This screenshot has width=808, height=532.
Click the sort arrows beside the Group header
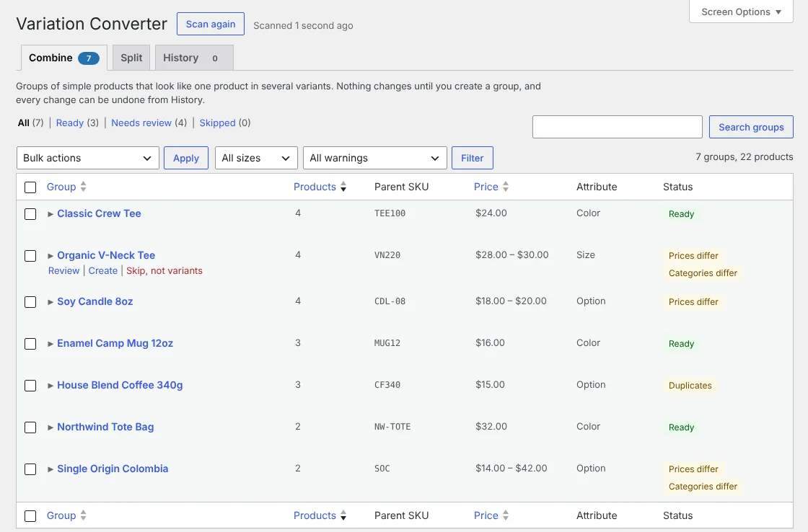pyautogui.click(x=84, y=187)
